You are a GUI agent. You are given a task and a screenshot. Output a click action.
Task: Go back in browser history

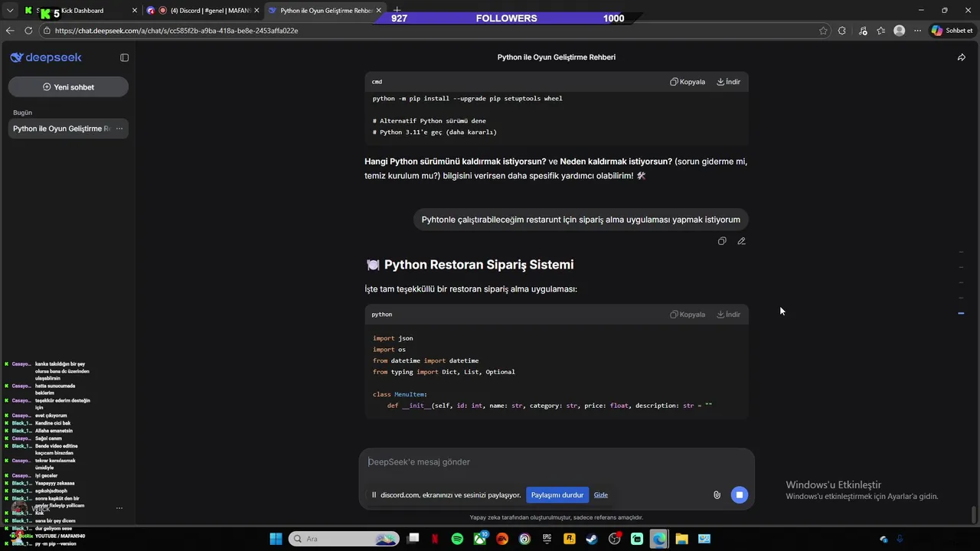pyautogui.click(x=10, y=31)
